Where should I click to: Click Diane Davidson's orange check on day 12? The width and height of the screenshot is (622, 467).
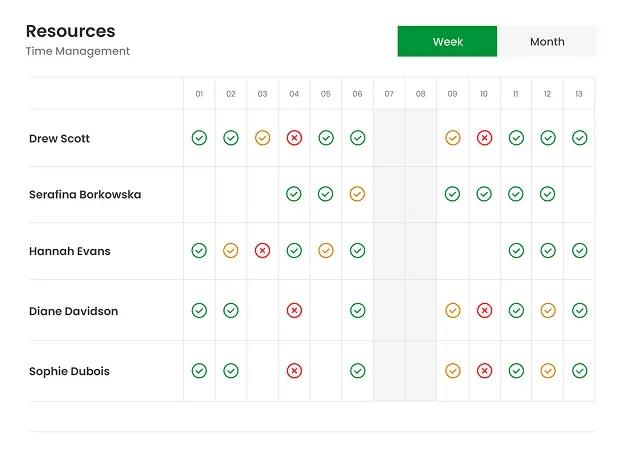click(x=547, y=311)
